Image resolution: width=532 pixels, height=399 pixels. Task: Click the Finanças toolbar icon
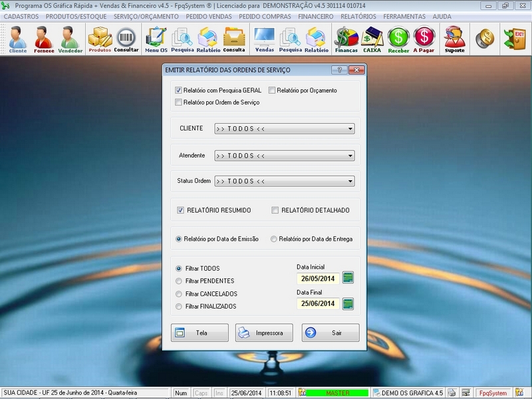click(346, 39)
